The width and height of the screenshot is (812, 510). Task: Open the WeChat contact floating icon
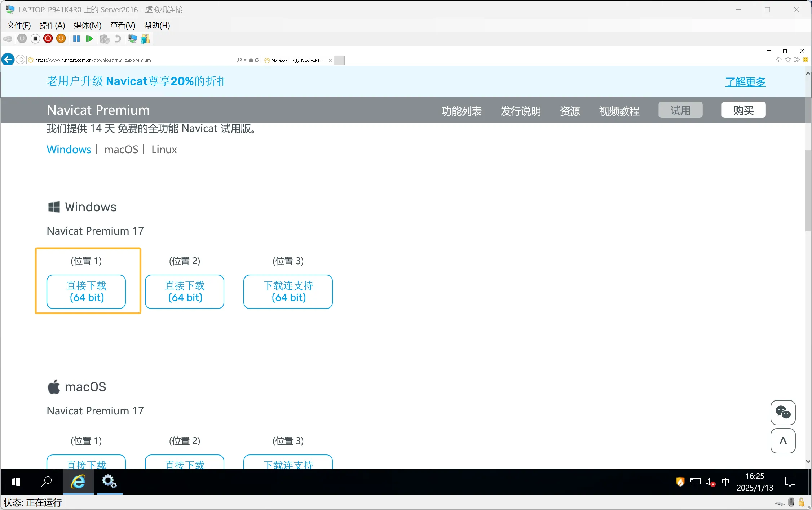783,412
